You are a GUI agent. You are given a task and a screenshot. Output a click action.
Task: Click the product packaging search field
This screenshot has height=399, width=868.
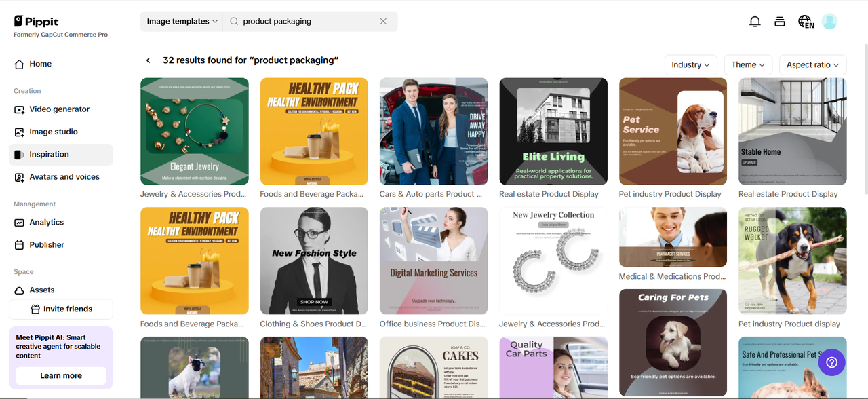(305, 22)
